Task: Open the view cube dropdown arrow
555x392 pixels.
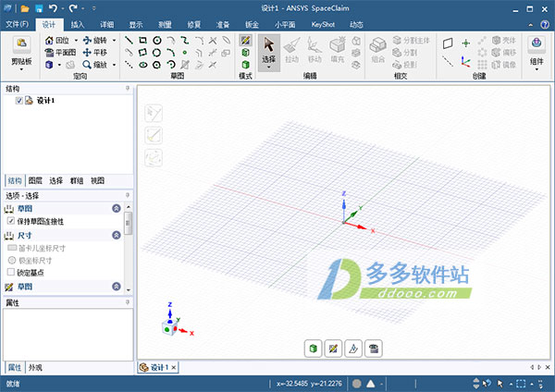Action: (x=59, y=65)
